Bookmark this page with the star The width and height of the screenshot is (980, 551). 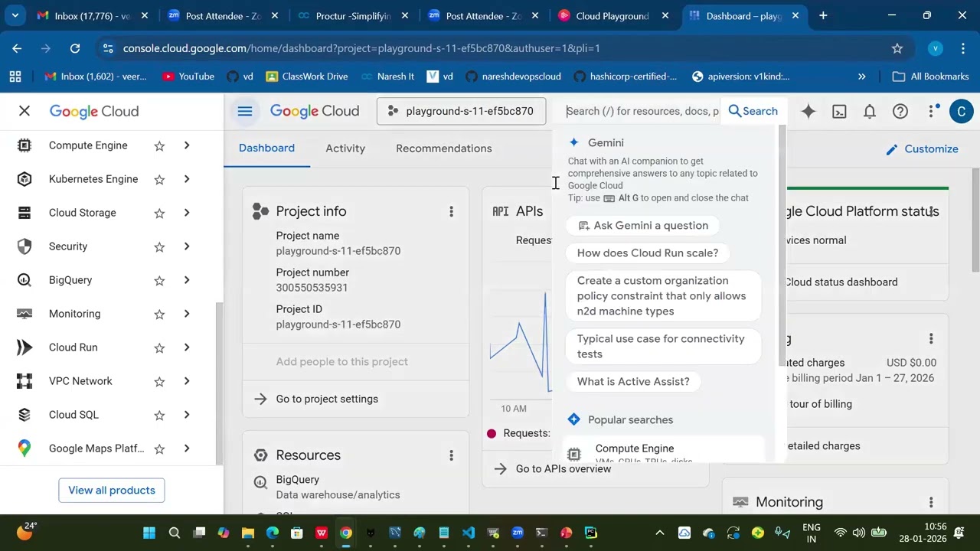pyautogui.click(x=897, y=48)
